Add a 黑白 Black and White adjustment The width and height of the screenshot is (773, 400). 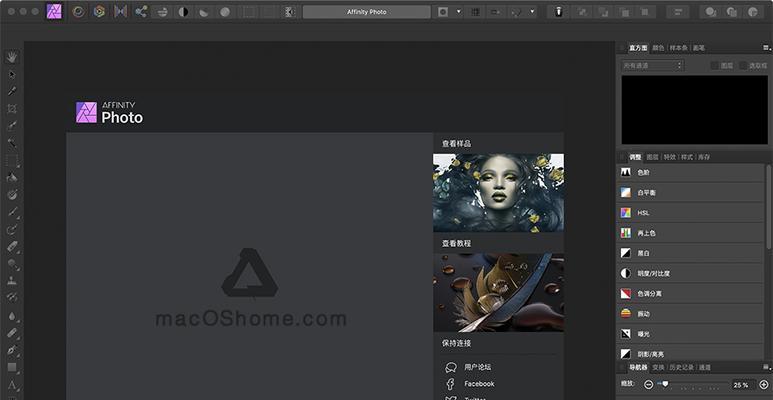pyautogui.click(x=691, y=253)
